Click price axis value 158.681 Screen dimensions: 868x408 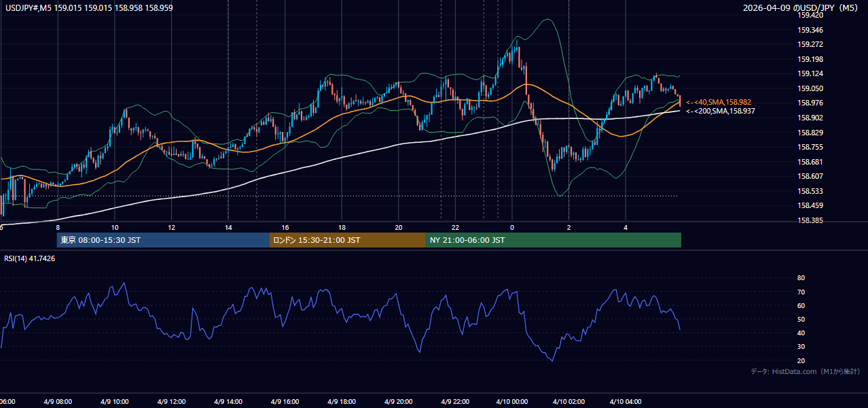[811, 162]
